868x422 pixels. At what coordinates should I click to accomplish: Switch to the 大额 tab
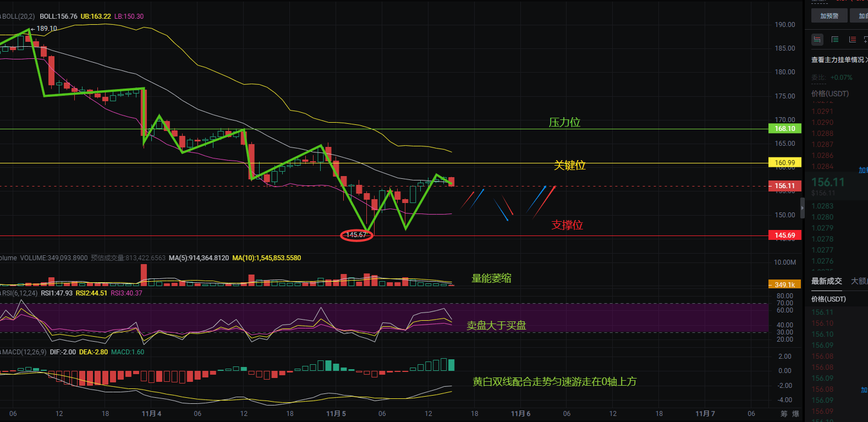(x=859, y=281)
